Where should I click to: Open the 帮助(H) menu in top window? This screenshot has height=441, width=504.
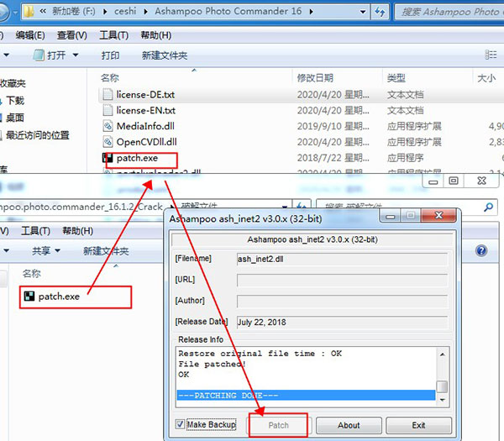coord(156,35)
